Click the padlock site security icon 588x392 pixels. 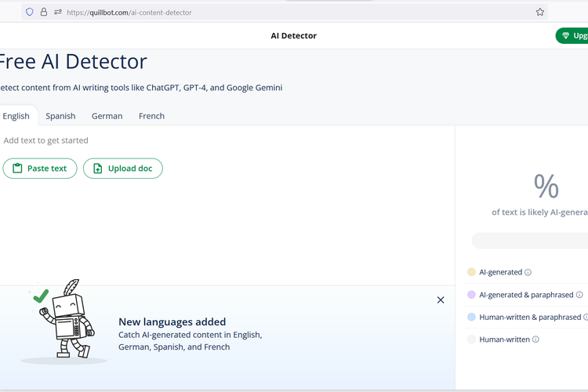[44, 13]
